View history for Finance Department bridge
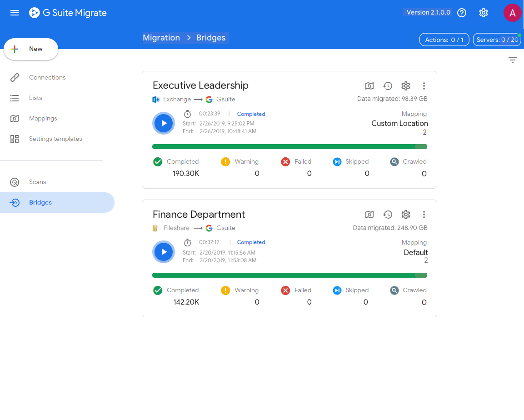 point(388,215)
